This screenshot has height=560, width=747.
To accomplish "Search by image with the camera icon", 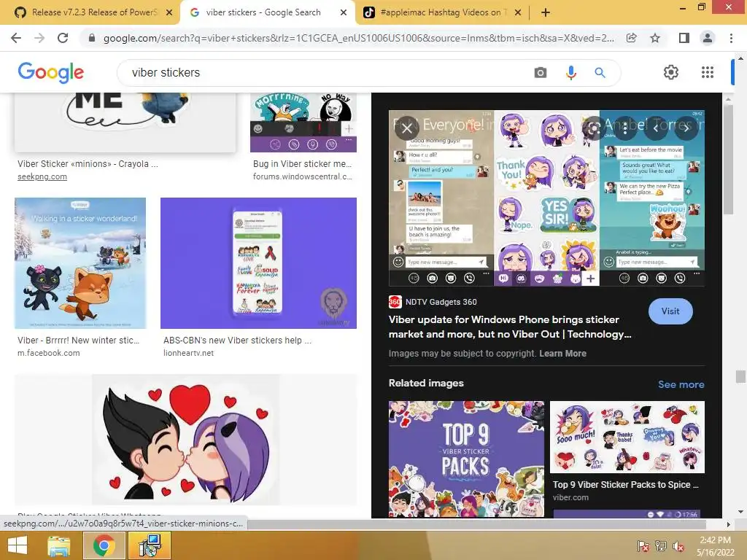I will pyautogui.click(x=541, y=73).
